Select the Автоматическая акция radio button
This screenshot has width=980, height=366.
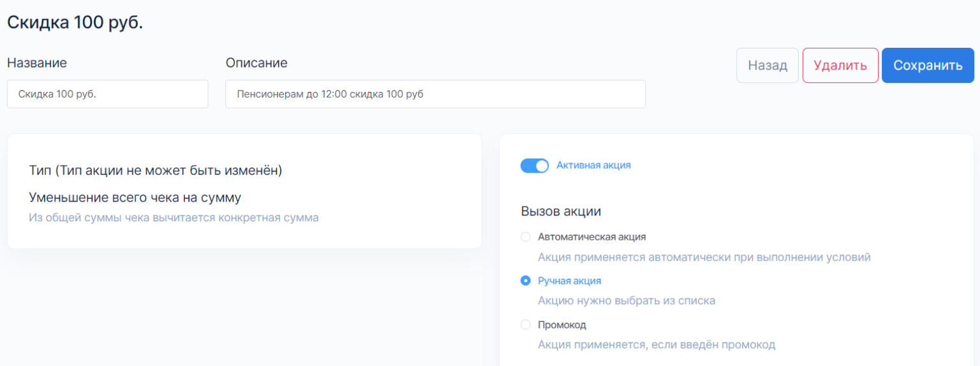click(x=526, y=237)
